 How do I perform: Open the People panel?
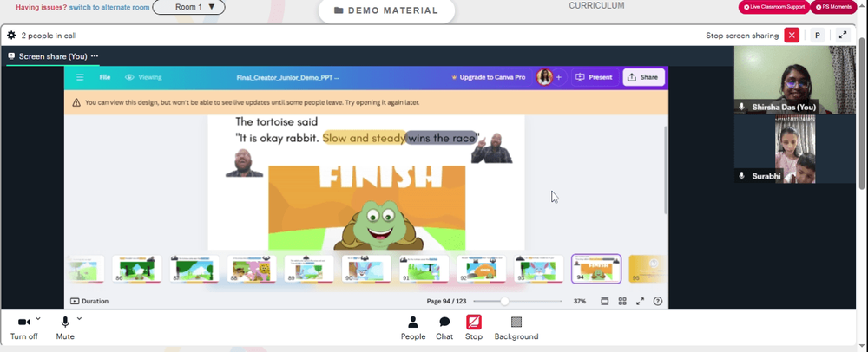point(413,328)
